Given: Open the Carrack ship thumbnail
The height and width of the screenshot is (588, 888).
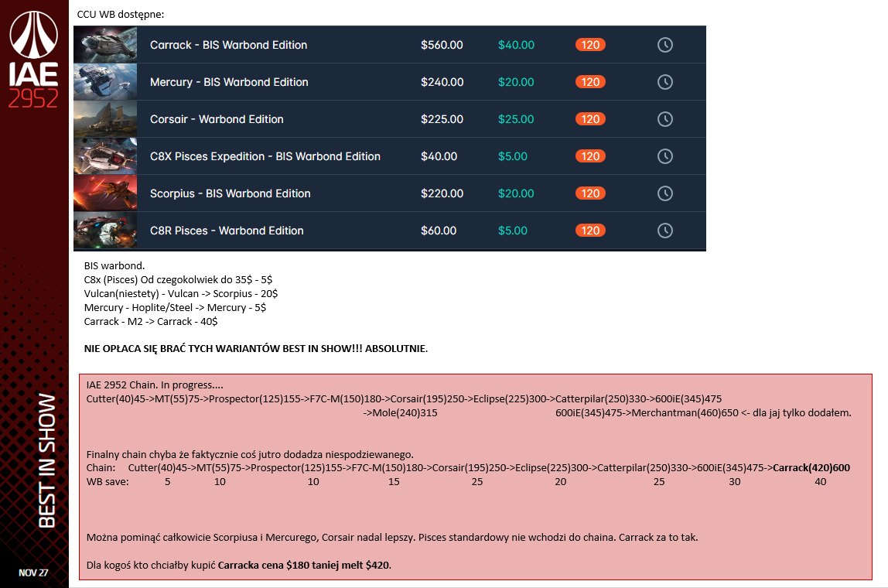Looking at the screenshot, I should [105, 45].
